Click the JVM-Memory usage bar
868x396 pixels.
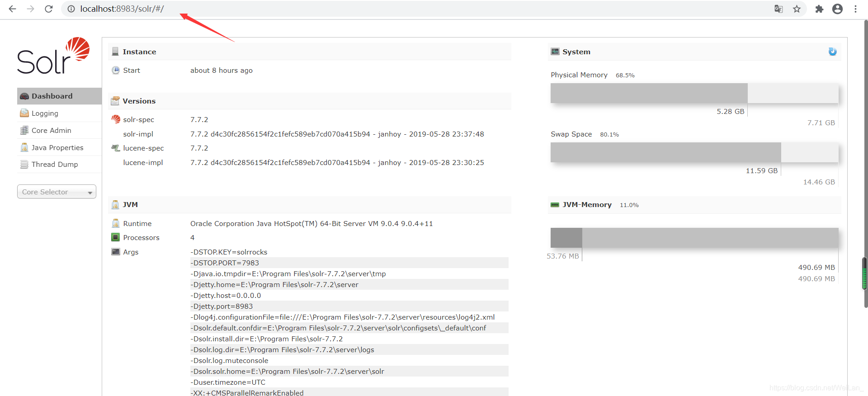(694, 237)
